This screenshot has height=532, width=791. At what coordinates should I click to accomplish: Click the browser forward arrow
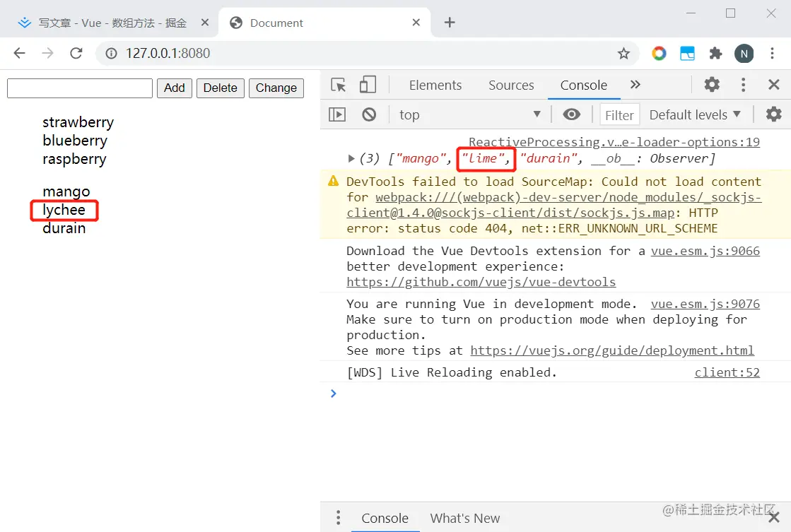tap(47, 53)
